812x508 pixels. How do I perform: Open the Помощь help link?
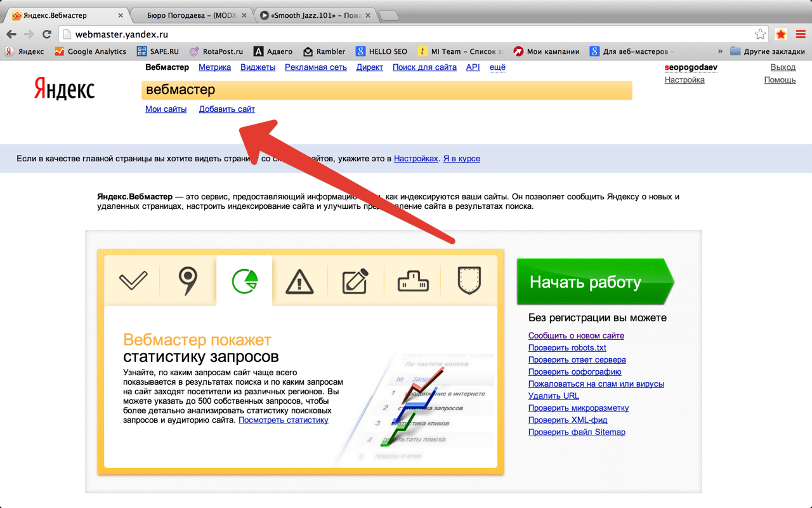pos(780,80)
